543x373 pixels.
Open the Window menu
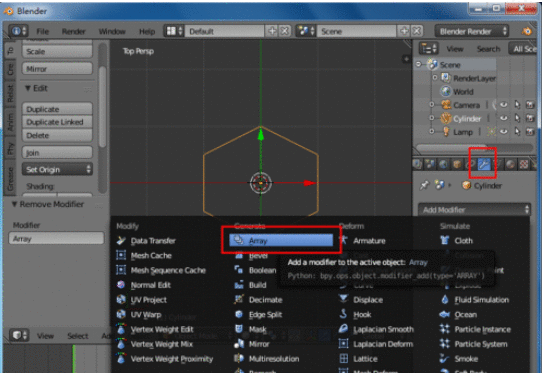[x=112, y=32]
